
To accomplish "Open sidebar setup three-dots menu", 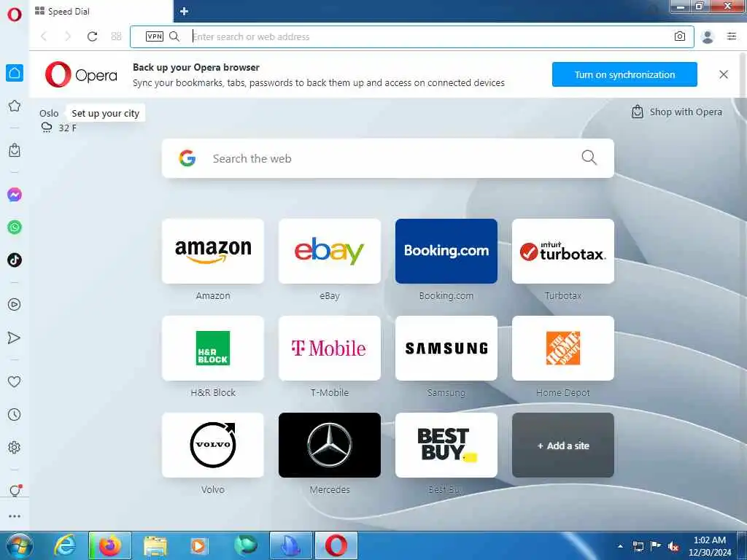I will pyautogui.click(x=15, y=516).
